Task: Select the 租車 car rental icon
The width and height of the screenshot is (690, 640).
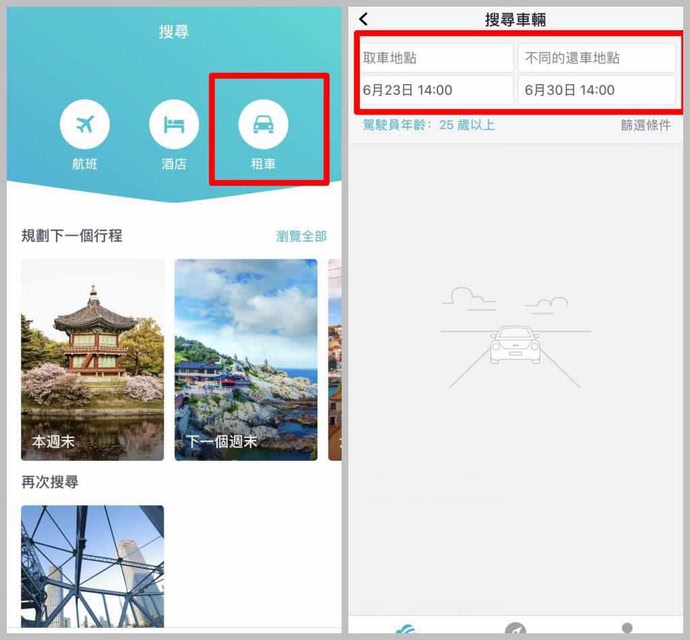Action: click(263, 126)
